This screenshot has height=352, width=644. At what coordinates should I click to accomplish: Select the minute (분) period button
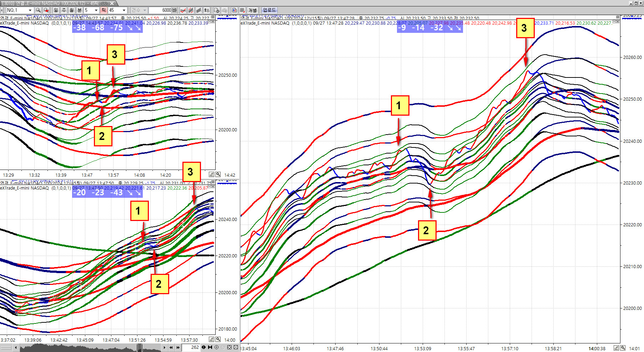tap(80, 10)
